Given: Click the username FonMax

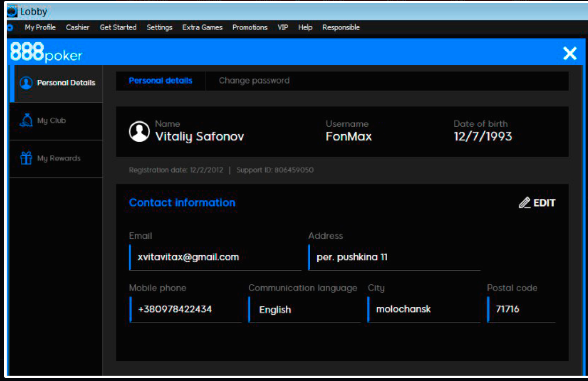Looking at the screenshot, I should tap(349, 136).
